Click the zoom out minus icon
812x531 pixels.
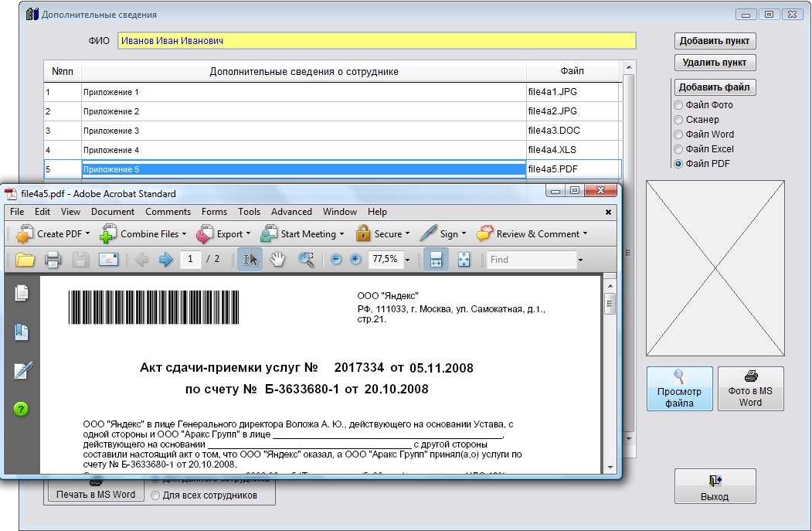[336, 260]
